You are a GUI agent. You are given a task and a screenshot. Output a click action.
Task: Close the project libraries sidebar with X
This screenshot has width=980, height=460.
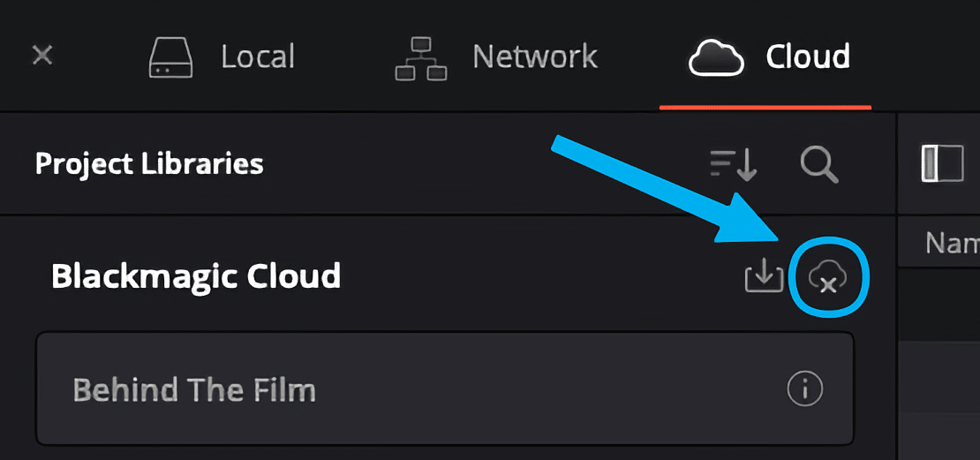click(42, 56)
